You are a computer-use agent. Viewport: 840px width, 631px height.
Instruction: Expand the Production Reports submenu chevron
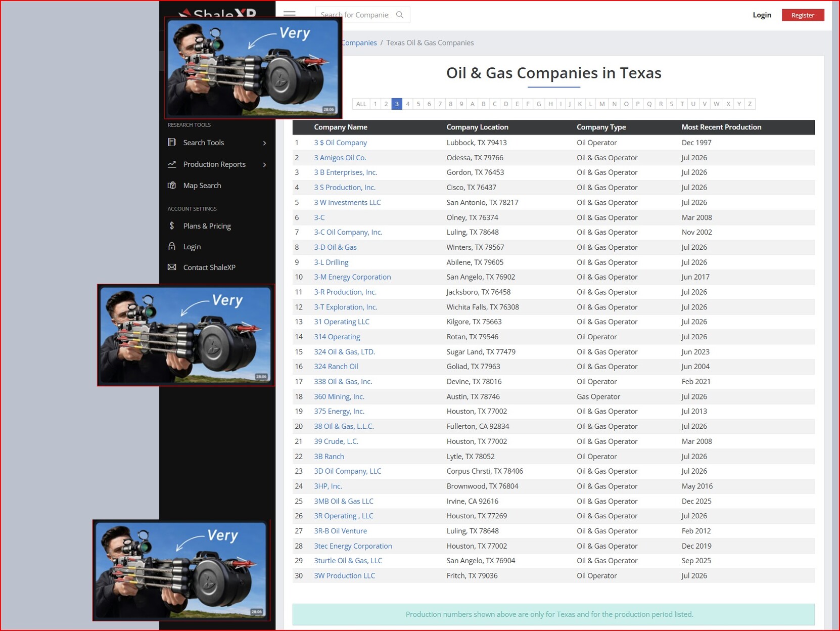tap(264, 164)
